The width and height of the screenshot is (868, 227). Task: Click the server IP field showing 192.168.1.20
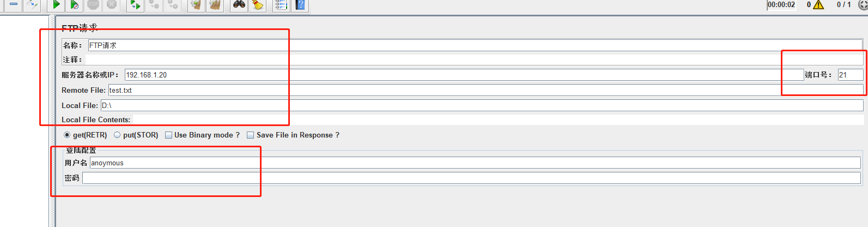(464, 75)
